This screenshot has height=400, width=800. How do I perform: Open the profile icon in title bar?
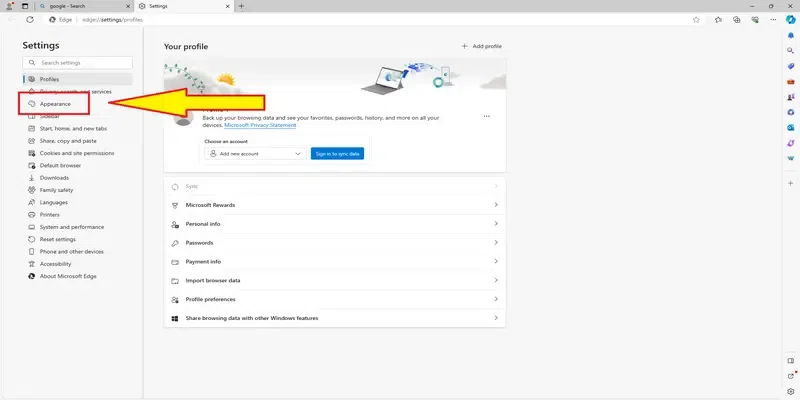pos(9,6)
